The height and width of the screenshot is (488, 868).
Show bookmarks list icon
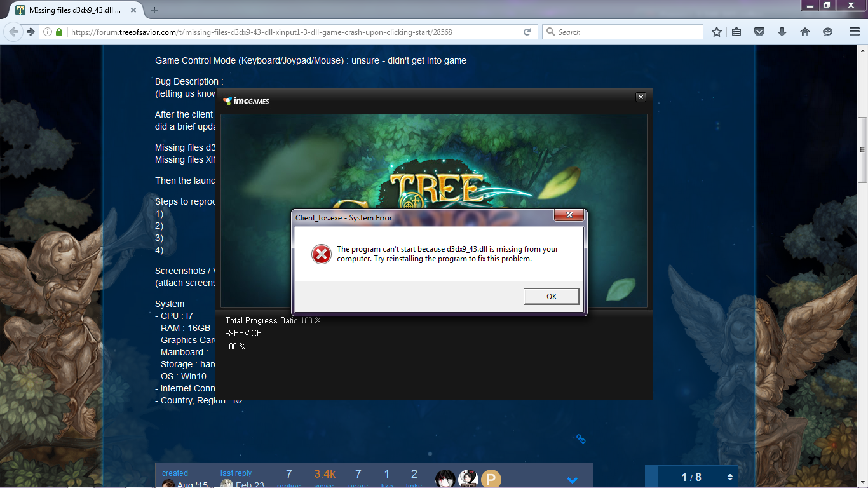point(736,32)
